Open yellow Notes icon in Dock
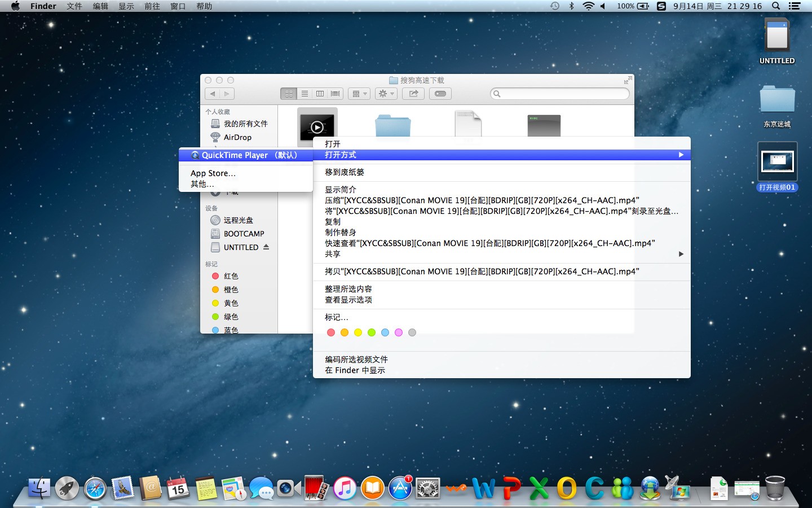 206,488
